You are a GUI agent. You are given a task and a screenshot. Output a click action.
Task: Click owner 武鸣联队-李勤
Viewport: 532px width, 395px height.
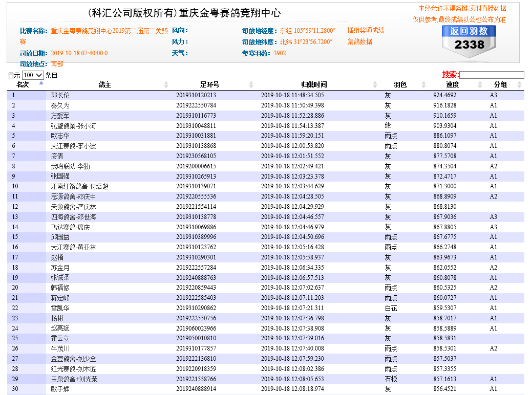tap(70, 166)
